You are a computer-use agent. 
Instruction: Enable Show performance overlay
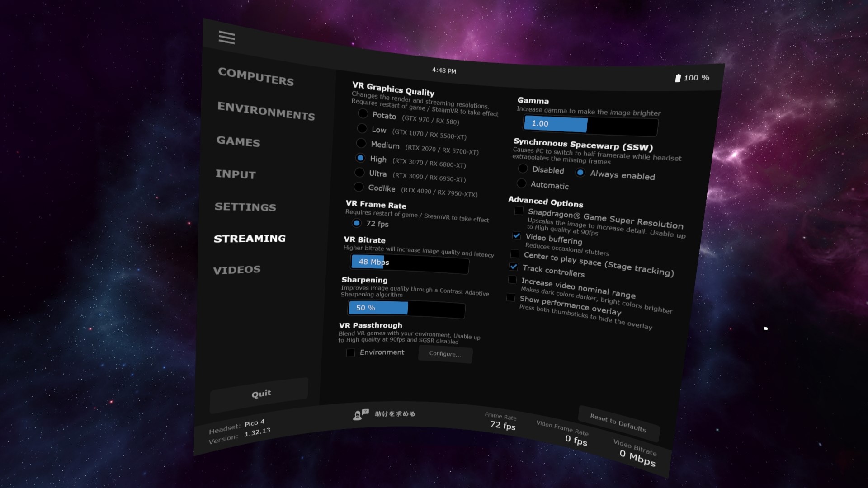[x=510, y=297]
